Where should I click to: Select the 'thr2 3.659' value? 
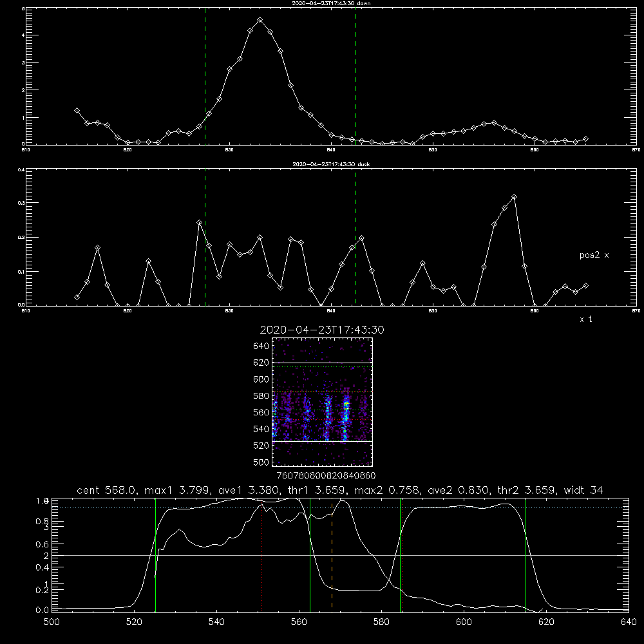pyautogui.click(x=526, y=490)
